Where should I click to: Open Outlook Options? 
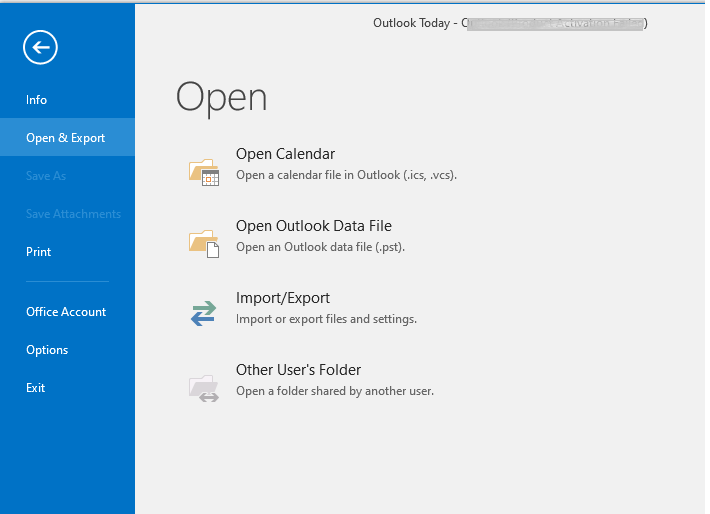coord(67,350)
